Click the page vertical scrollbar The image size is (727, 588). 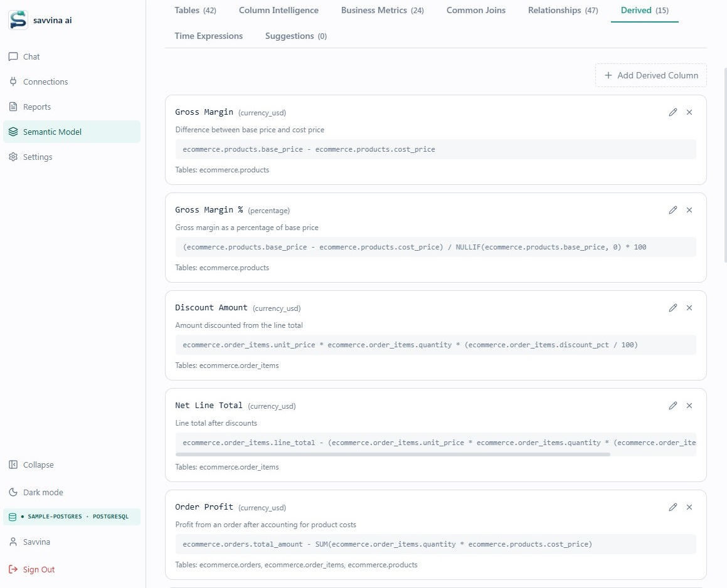725,165
